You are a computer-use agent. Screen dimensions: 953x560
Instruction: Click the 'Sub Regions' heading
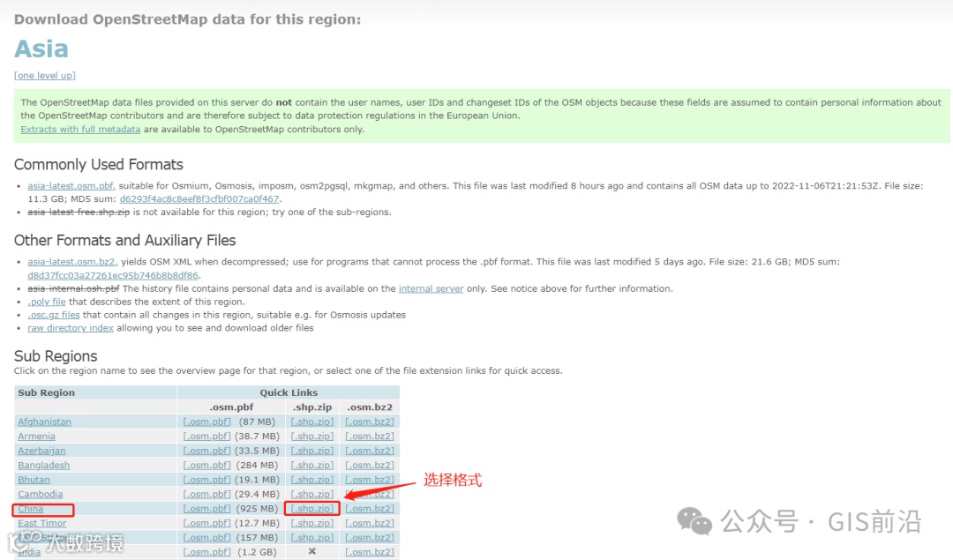point(56,356)
